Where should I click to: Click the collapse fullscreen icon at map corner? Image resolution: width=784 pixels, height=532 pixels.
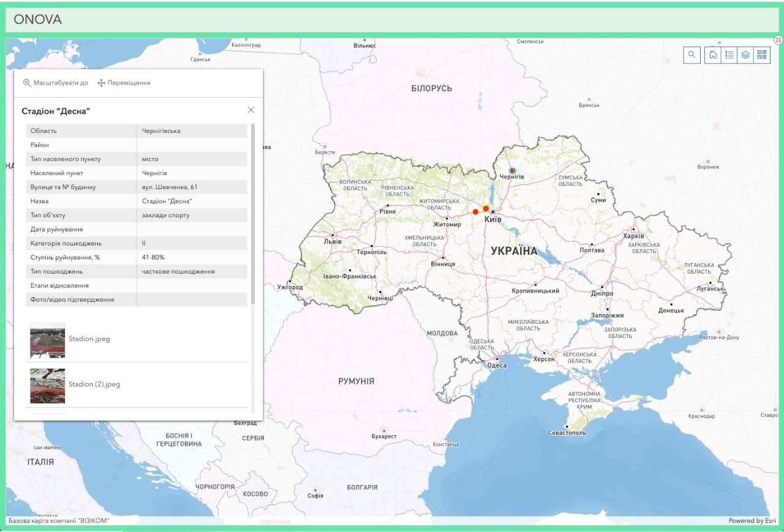coord(778,40)
